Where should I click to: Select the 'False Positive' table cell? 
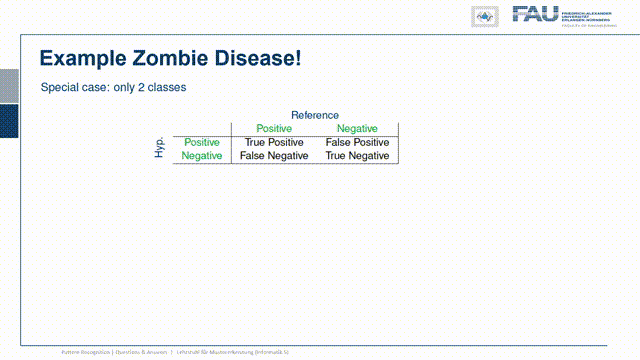357,142
